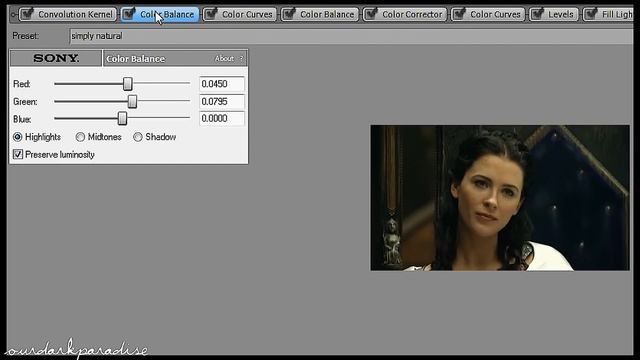Toggle the Fill Light effect checkbox
Screen dimensions: 640x360
point(591,14)
